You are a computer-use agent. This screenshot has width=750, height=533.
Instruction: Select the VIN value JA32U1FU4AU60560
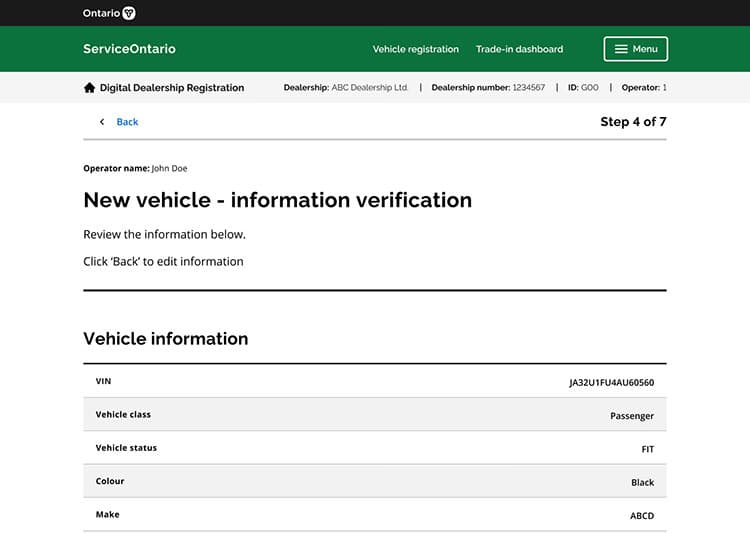point(611,382)
